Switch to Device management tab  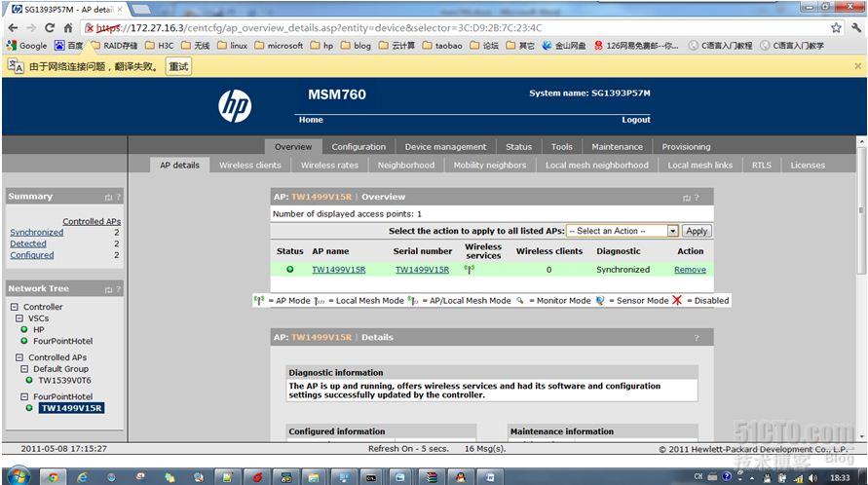[445, 147]
